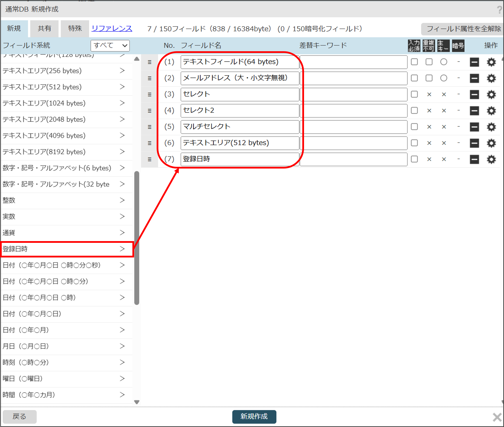The height and width of the screenshot is (427, 504).
Task: Click drag handle icon of row 1
Action: [x=149, y=62]
